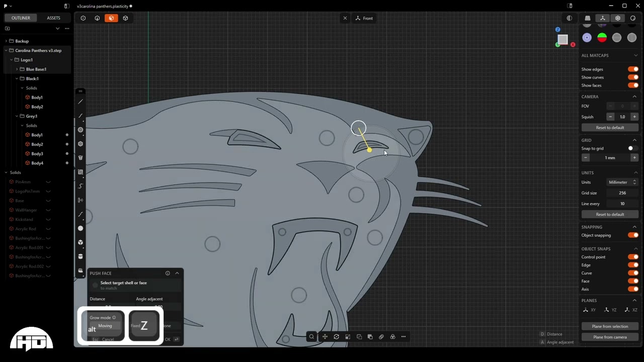Click the pill-shaped icon in bottom bar
Screen dimensions: 644x362
381,337
